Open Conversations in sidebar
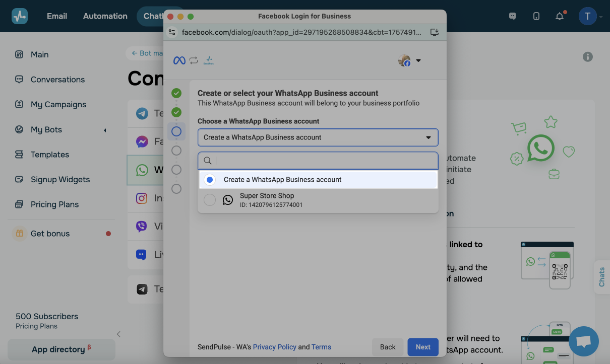 (57, 80)
